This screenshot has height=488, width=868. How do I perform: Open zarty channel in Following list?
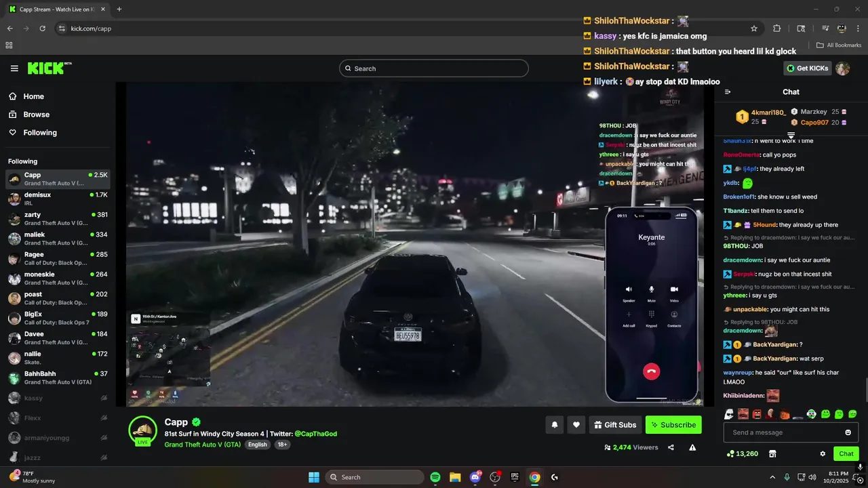click(x=58, y=218)
